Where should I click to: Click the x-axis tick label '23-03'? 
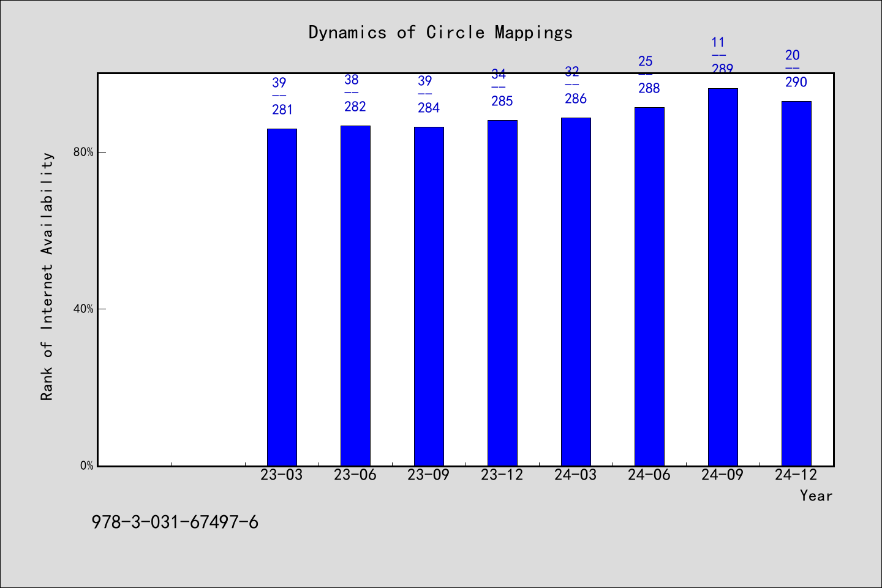pyautogui.click(x=282, y=475)
